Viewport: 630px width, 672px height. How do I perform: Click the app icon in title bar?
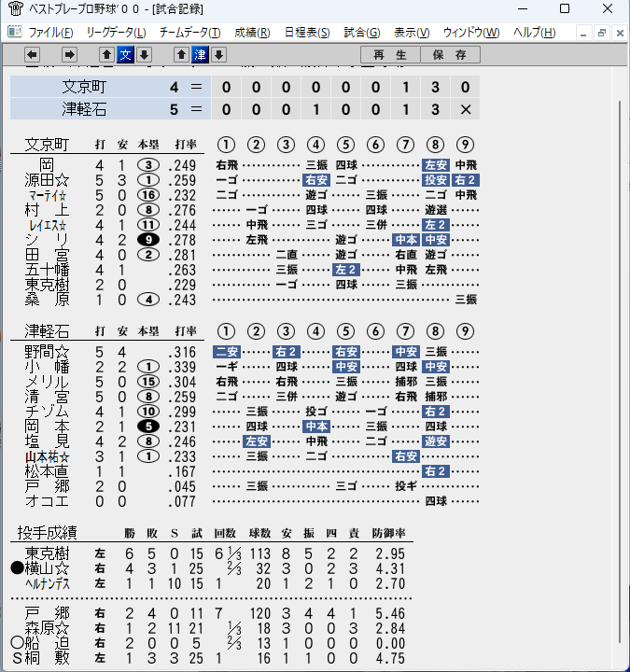(16, 8)
